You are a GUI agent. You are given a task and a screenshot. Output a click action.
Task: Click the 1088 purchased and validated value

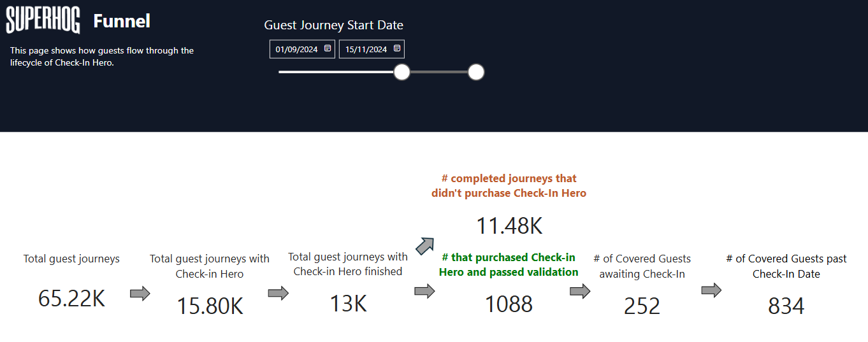click(x=509, y=304)
